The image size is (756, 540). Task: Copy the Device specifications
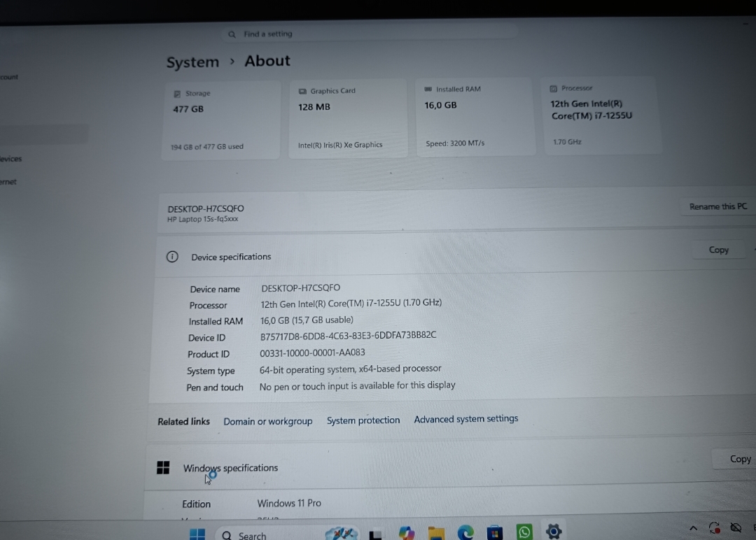(x=718, y=250)
